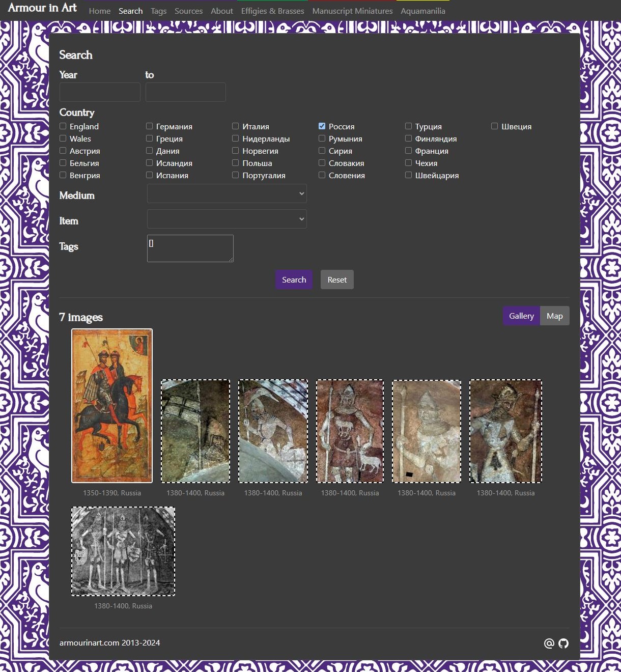This screenshot has width=621, height=672.
Task: Toggle the Словакия checkbox
Action: 322,163
